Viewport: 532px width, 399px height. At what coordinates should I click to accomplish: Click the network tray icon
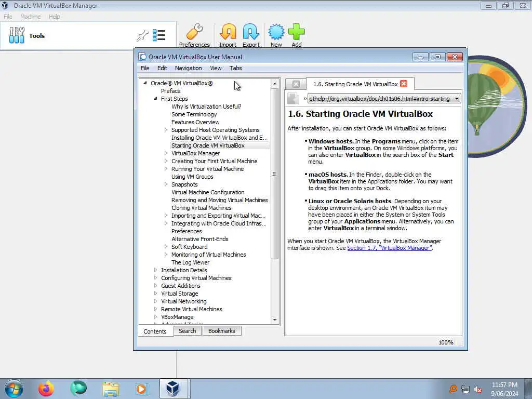[465, 389]
